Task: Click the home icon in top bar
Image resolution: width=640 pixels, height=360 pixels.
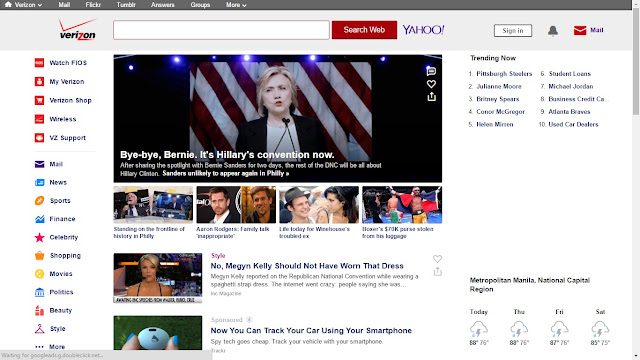Action: 8,4
